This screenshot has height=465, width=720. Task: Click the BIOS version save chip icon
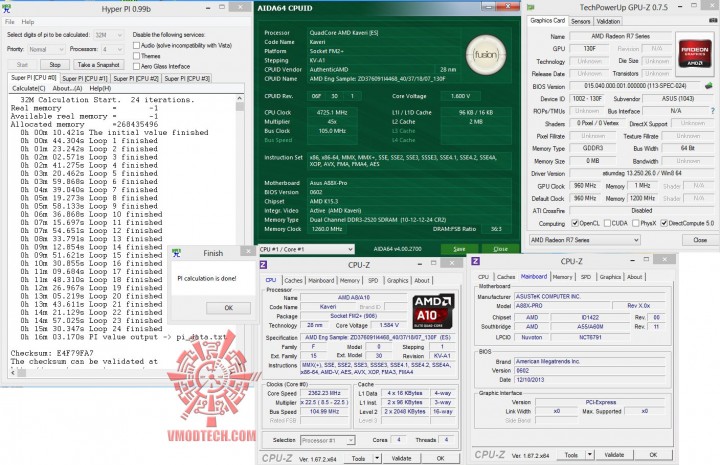point(709,86)
